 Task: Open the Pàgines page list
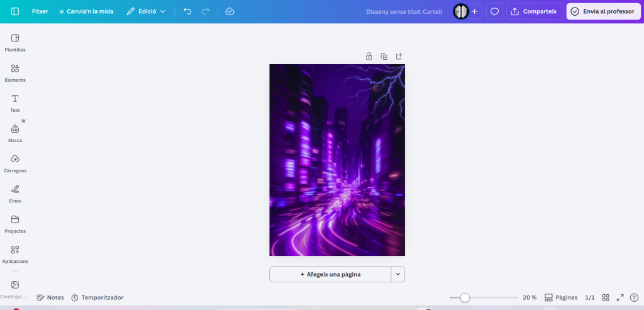click(560, 297)
